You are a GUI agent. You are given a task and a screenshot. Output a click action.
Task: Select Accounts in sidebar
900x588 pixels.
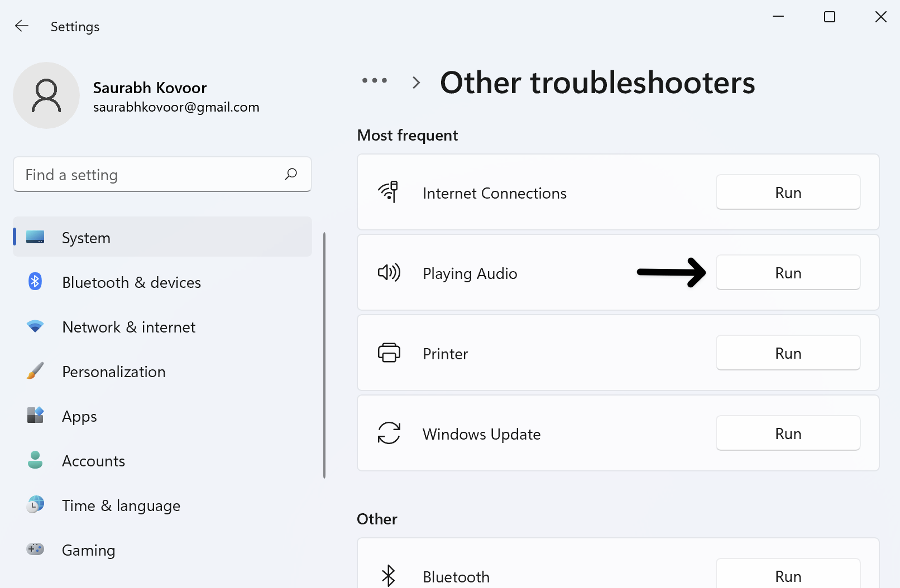tap(162, 460)
